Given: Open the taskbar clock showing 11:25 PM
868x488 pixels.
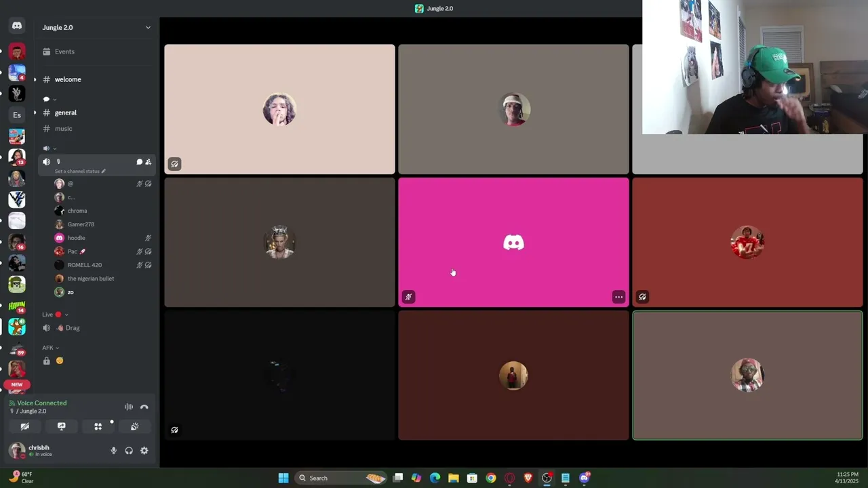Looking at the screenshot, I should pos(847,478).
